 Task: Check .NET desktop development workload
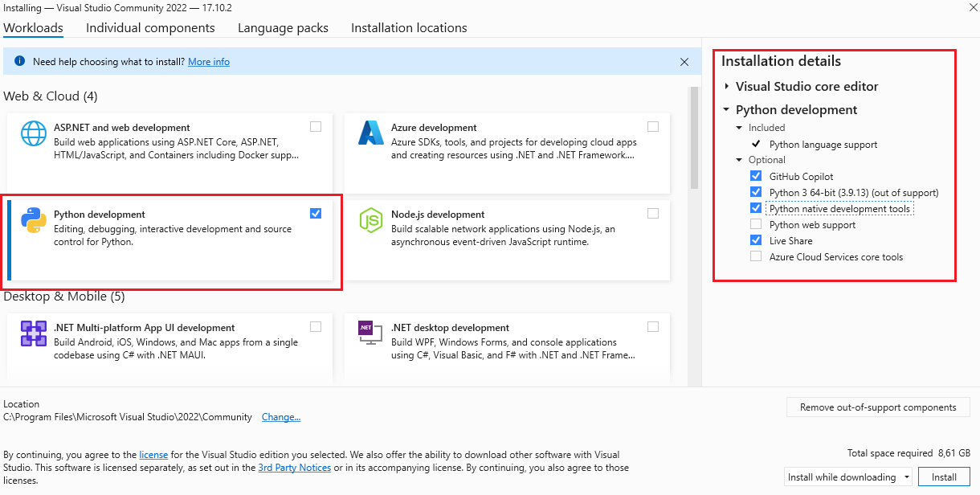click(x=653, y=326)
